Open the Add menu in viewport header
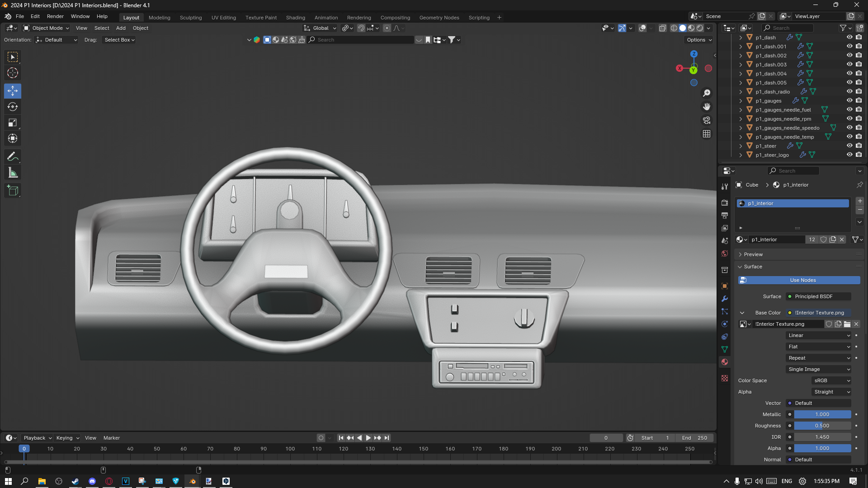The width and height of the screenshot is (868, 488). tap(121, 28)
